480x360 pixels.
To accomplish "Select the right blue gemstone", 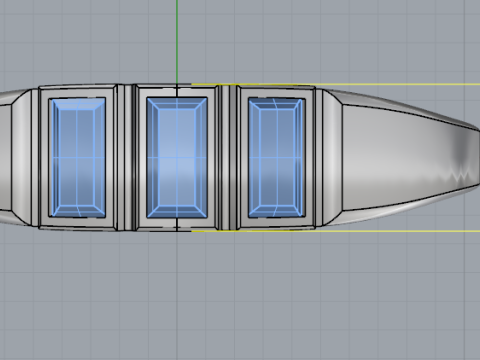I will point(277,158).
